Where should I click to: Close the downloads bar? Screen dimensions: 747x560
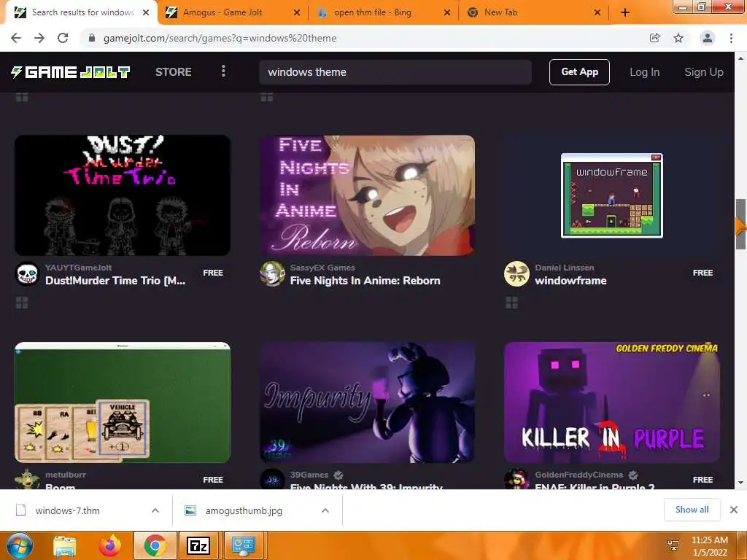(x=734, y=510)
